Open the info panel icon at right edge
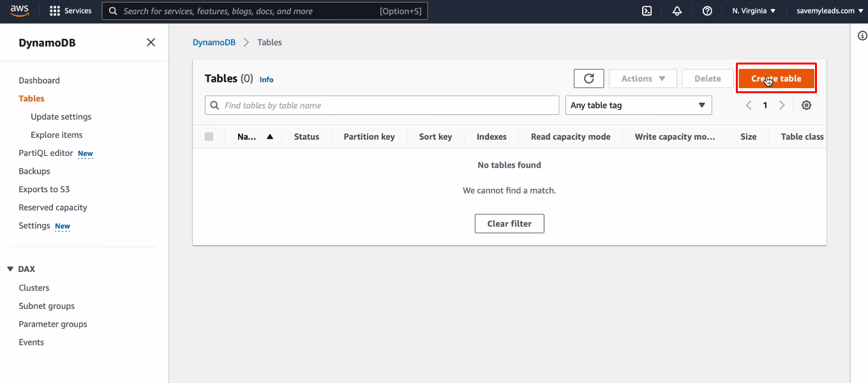 [x=862, y=36]
